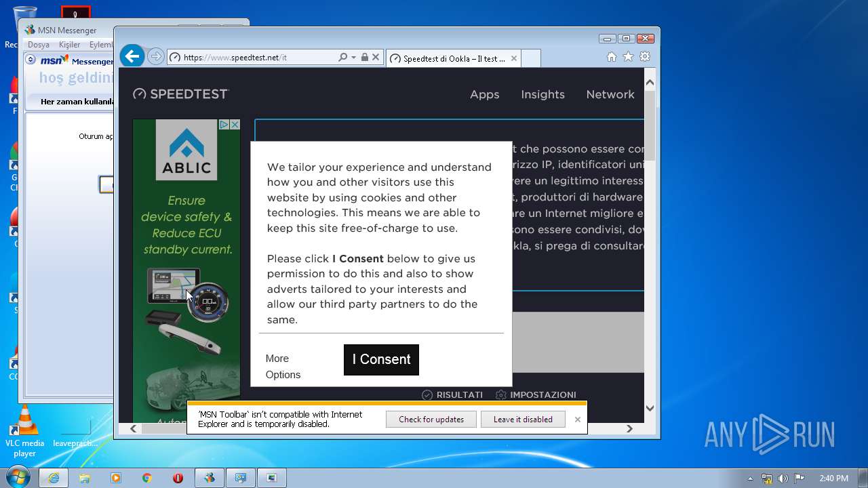
Task: Click the security lock icon in address bar
Action: [x=365, y=58]
